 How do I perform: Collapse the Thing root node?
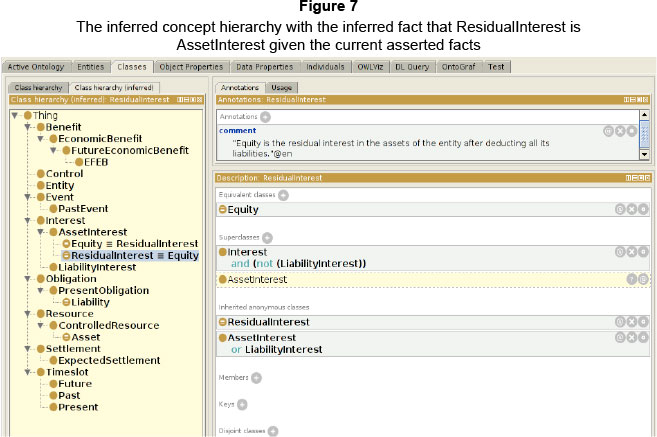click(x=15, y=115)
